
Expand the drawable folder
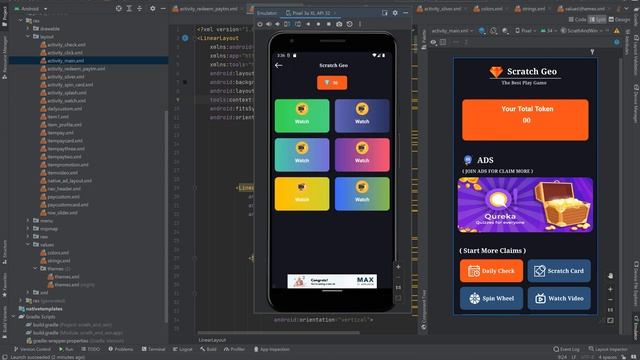[29, 29]
